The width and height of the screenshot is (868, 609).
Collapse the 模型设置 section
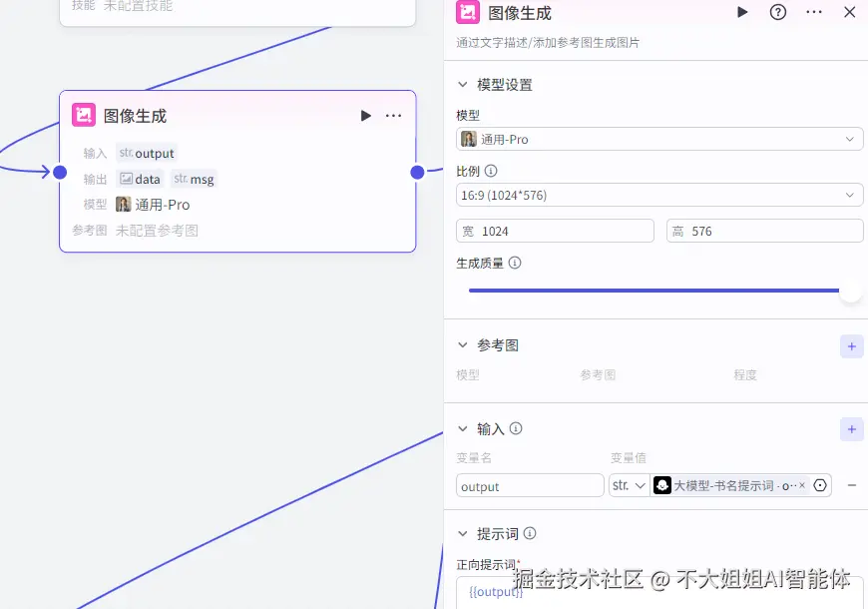pos(462,84)
